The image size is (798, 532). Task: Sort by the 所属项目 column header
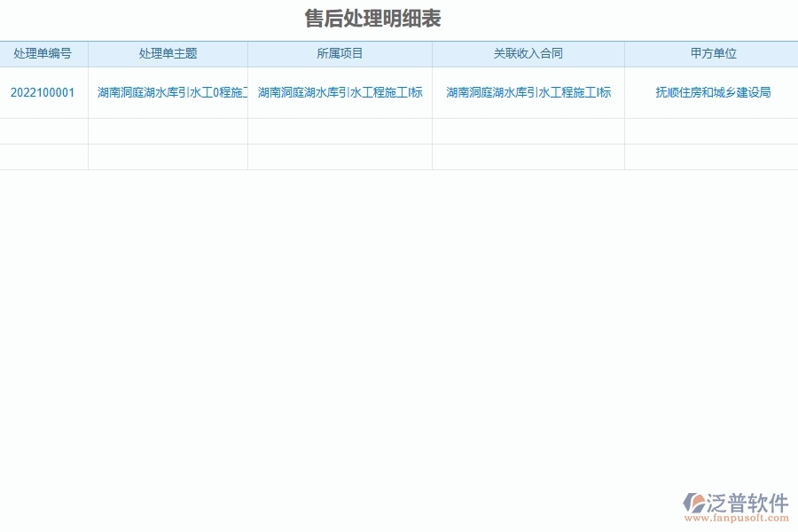(x=339, y=53)
